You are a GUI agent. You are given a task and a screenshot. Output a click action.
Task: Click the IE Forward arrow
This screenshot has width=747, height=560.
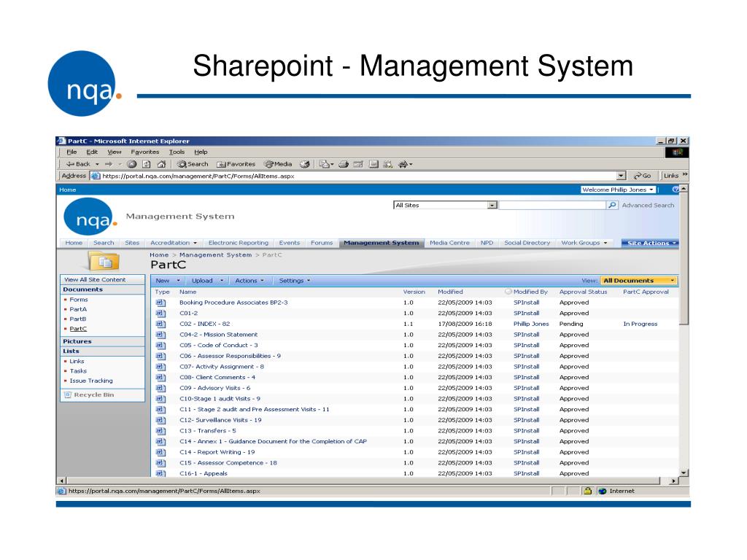(x=109, y=164)
